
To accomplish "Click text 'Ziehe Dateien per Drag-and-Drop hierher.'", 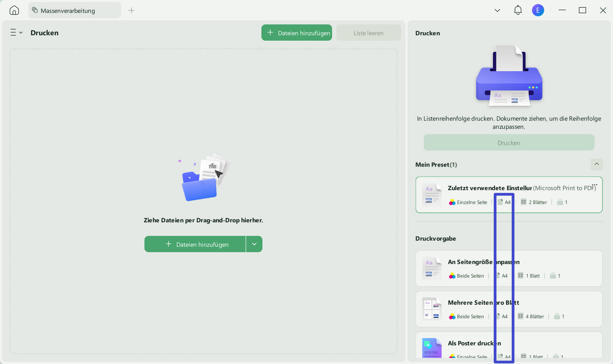I will (203, 220).
